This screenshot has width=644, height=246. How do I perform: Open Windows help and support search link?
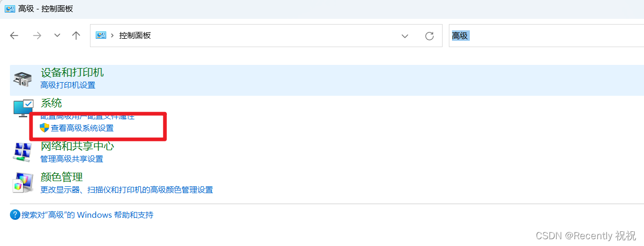coord(87,215)
